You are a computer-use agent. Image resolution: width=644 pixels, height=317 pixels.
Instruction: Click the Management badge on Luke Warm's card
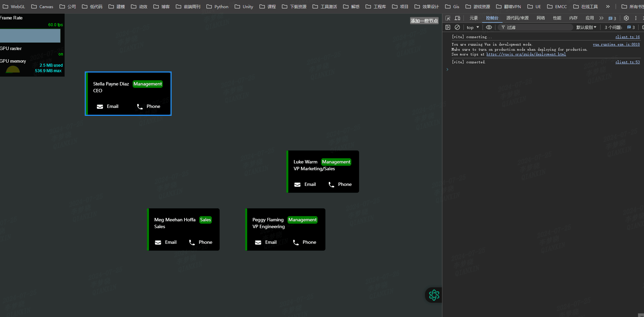[x=336, y=162]
